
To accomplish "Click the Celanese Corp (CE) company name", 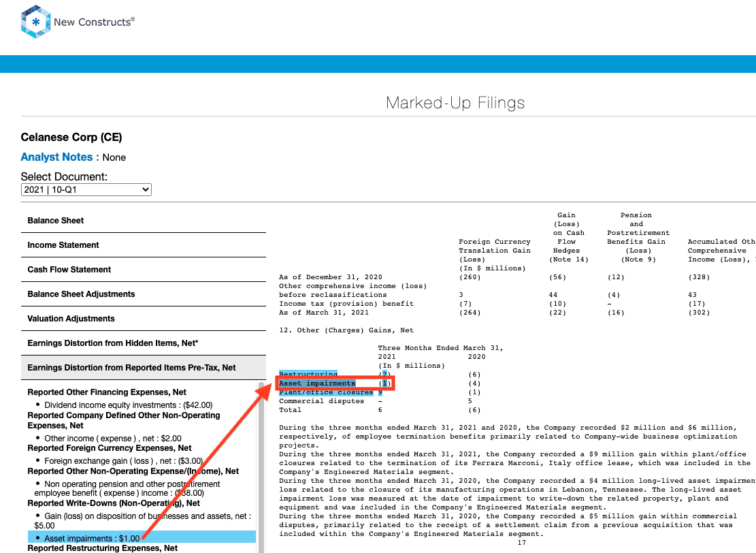I will coord(71,137).
